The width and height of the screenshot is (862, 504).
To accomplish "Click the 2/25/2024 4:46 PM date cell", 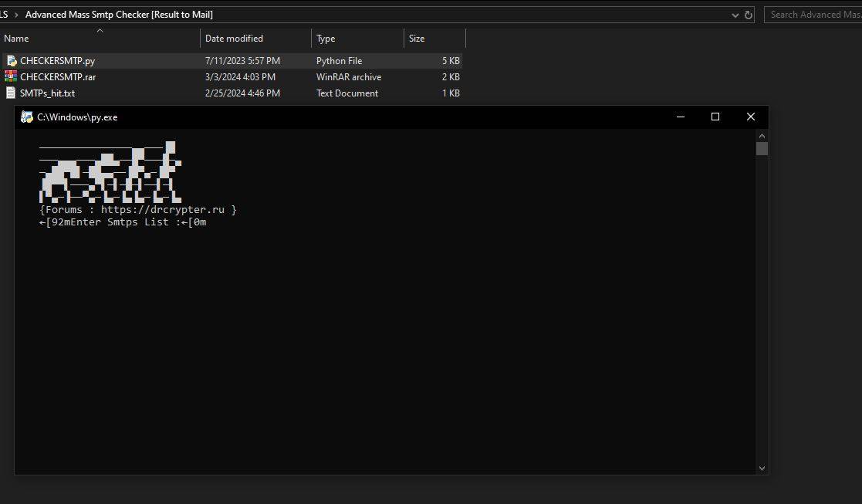I will [242, 93].
